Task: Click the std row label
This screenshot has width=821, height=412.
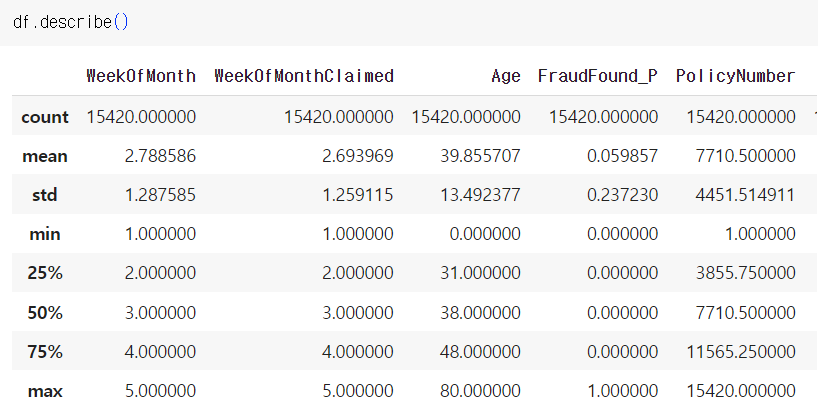Action: tap(45, 195)
